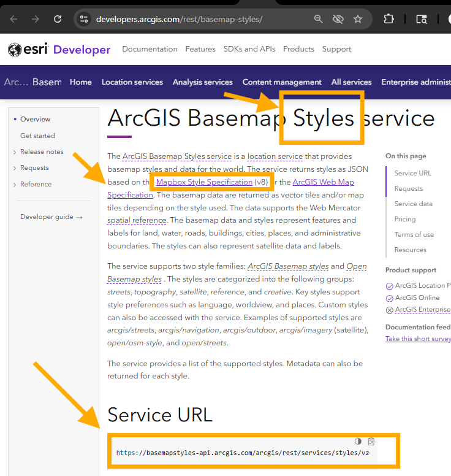Click ArcGIS Location Platform check icon
The image size is (451, 476).
[x=390, y=286]
